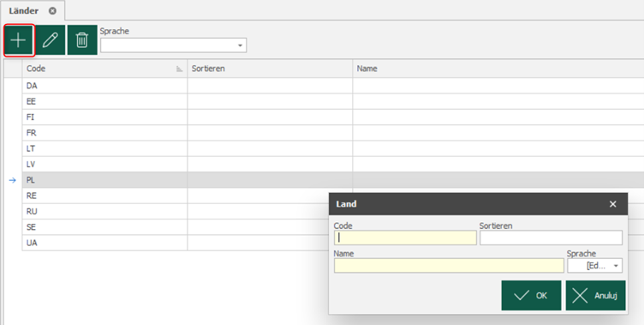Sort by the Sortieren column header
This screenshot has width=644, height=325.
click(270, 69)
